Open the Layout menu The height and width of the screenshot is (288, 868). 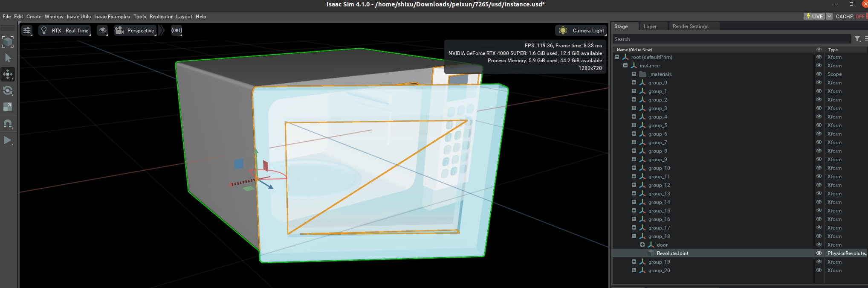pyautogui.click(x=184, y=17)
